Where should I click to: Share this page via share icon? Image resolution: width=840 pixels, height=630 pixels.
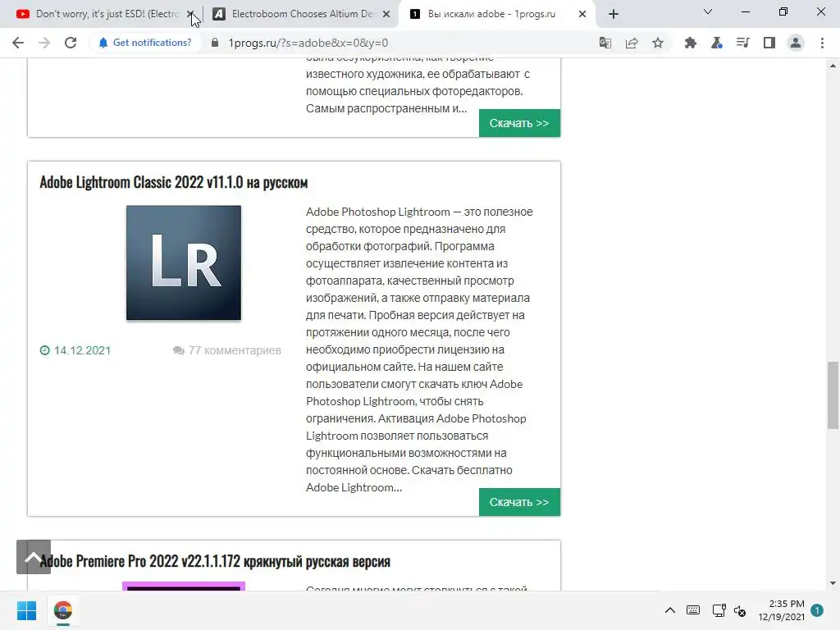click(632, 43)
